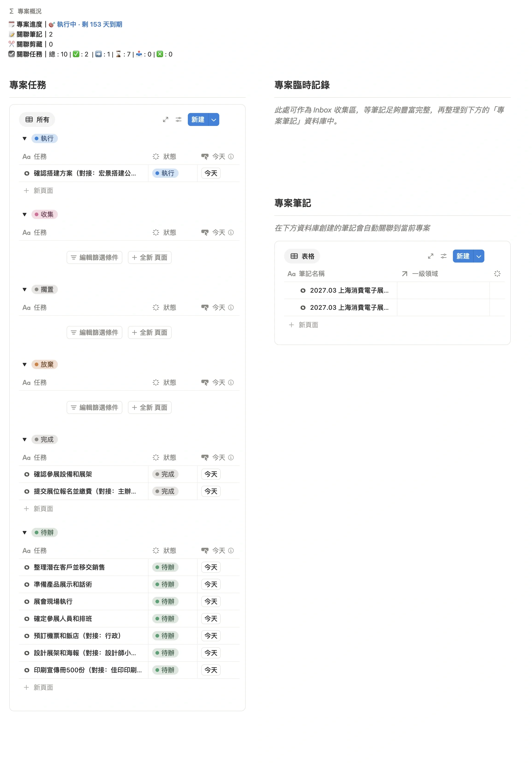Collapse the 擱置 group
Image resolution: width=532 pixels, height=764 pixels.
click(25, 289)
